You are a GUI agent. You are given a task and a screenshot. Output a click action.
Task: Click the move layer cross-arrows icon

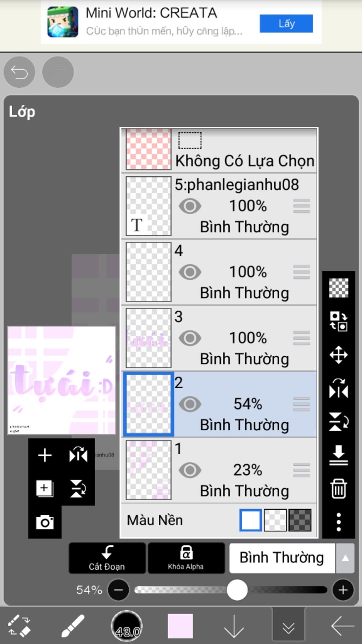[x=338, y=355]
